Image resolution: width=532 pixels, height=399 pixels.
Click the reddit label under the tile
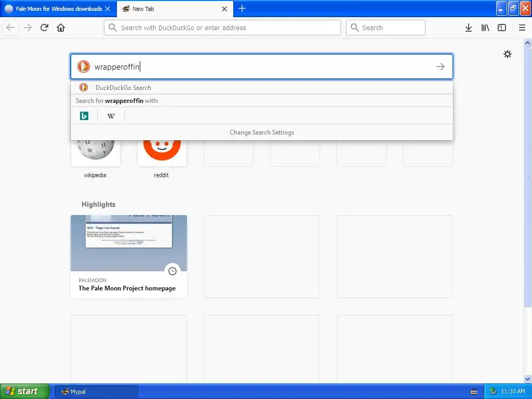coord(161,175)
